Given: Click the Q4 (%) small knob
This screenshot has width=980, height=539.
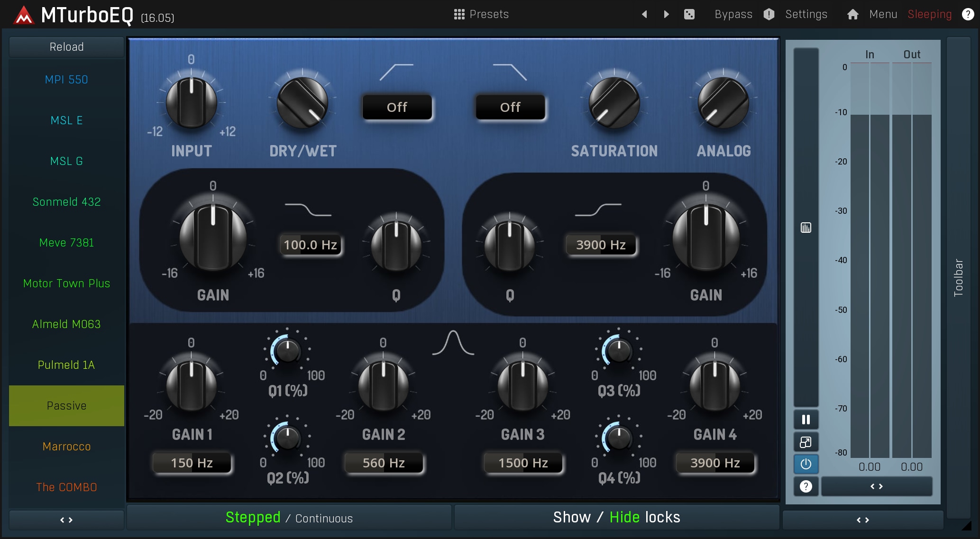Looking at the screenshot, I should tap(619, 438).
